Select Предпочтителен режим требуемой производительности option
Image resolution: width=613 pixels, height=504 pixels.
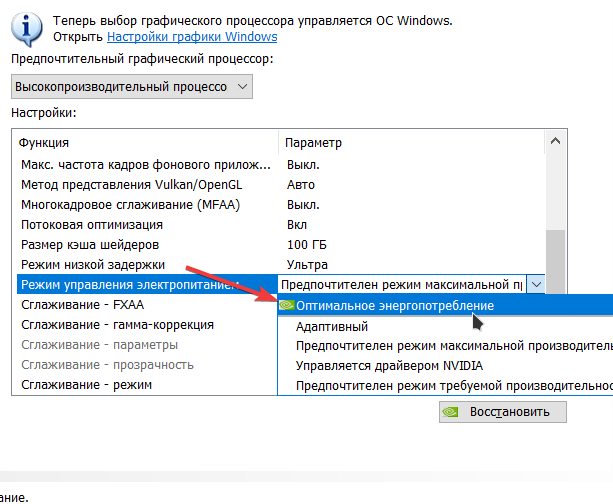pos(452,385)
